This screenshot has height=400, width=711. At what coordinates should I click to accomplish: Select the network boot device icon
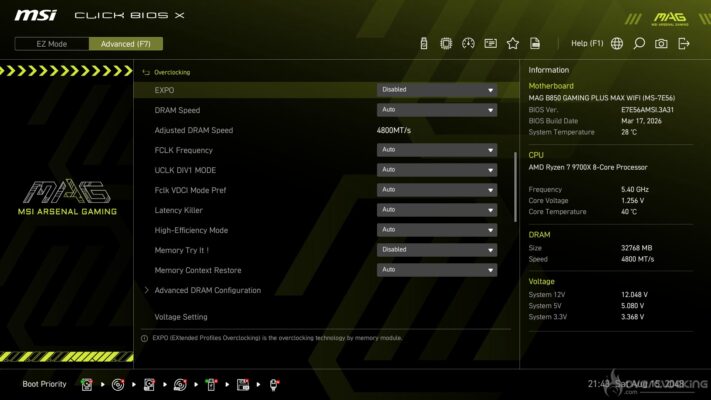(274, 385)
